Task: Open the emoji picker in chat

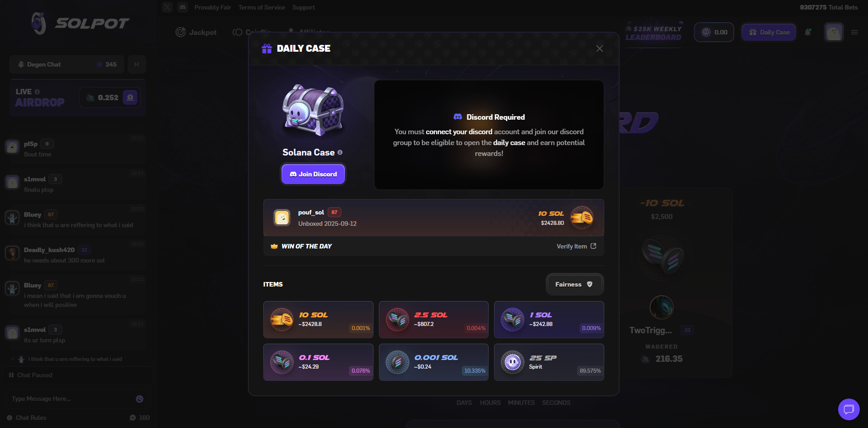Action: point(140,399)
